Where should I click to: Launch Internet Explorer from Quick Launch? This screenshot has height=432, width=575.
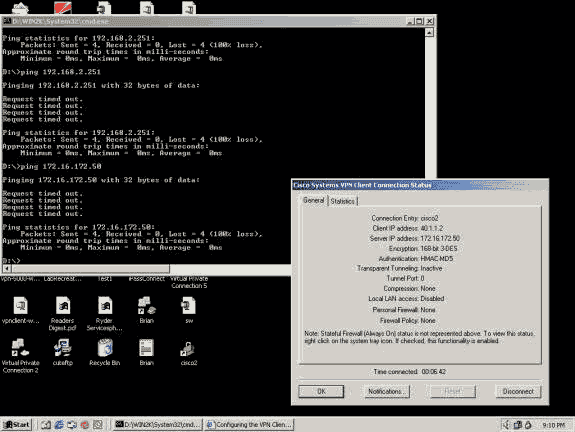click(x=59, y=425)
